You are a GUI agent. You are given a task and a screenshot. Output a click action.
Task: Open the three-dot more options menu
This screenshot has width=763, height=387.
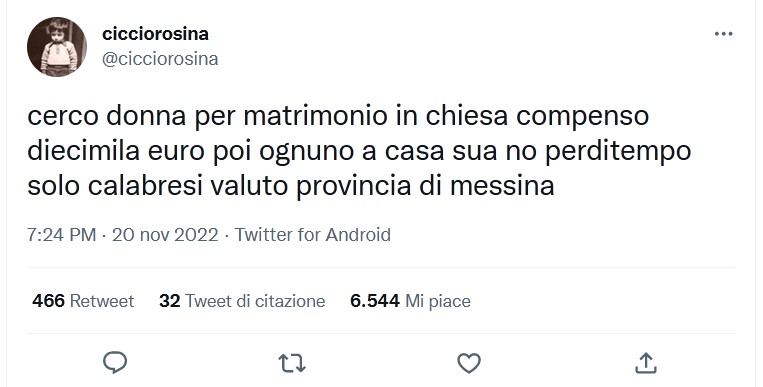tap(723, 34)
